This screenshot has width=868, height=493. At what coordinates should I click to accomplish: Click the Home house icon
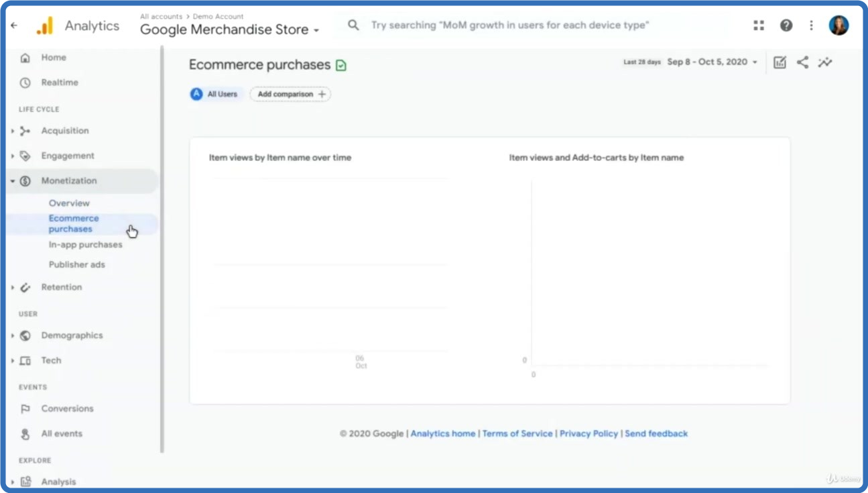click(x=25, y=58)
